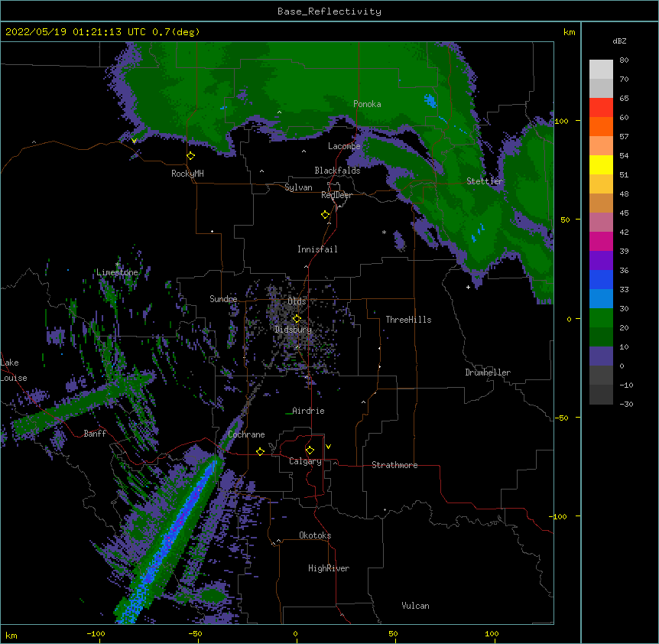Click the Base_Reflectivity title text
Image resolution: width=659 pixels, height=644 pixels.
click(x=329, y=11)
